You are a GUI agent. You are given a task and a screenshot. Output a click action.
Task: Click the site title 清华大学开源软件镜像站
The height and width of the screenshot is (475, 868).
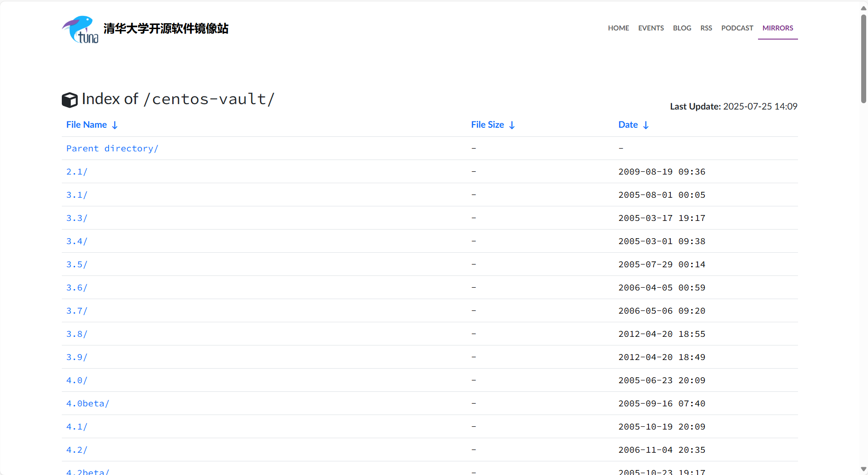166,29
